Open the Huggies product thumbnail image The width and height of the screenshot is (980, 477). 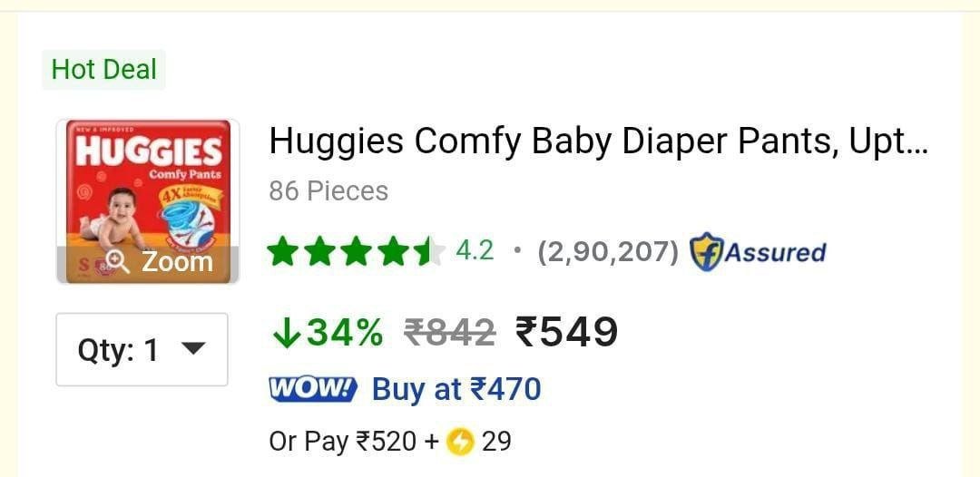pos(148,201)
